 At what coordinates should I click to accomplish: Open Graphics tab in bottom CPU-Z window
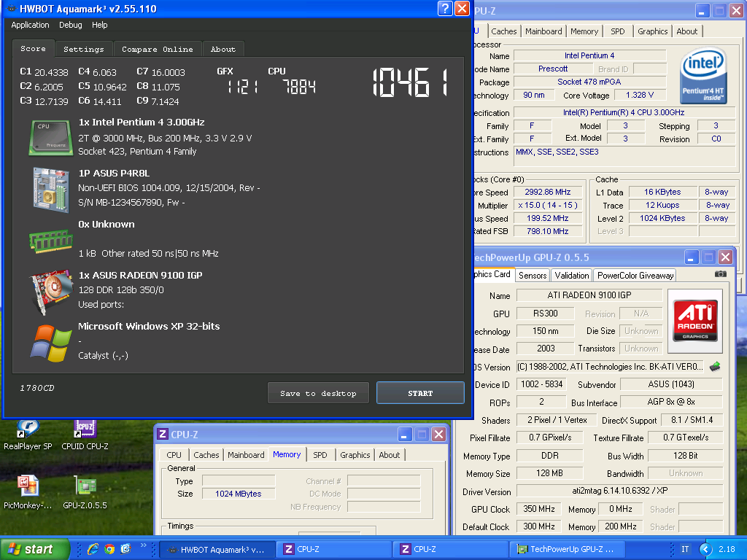(x=355, y=455)
